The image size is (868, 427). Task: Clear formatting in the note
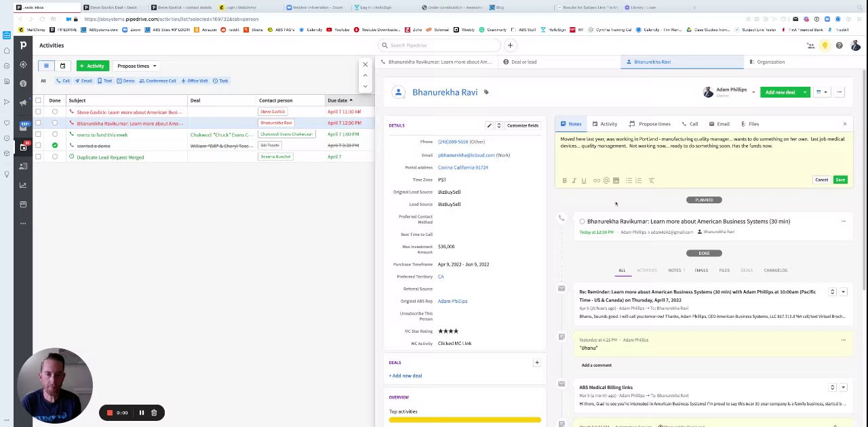[x=651, y=180]
